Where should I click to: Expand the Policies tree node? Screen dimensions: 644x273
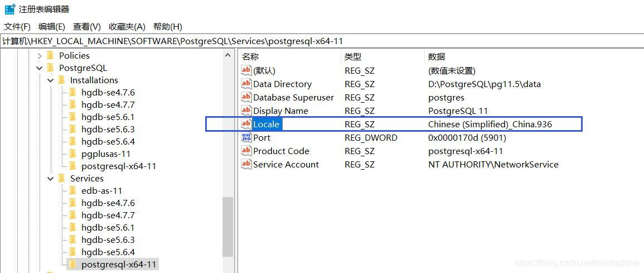(40, 55)
